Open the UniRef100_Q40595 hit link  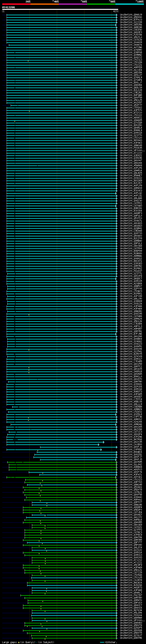click(131, 462)
